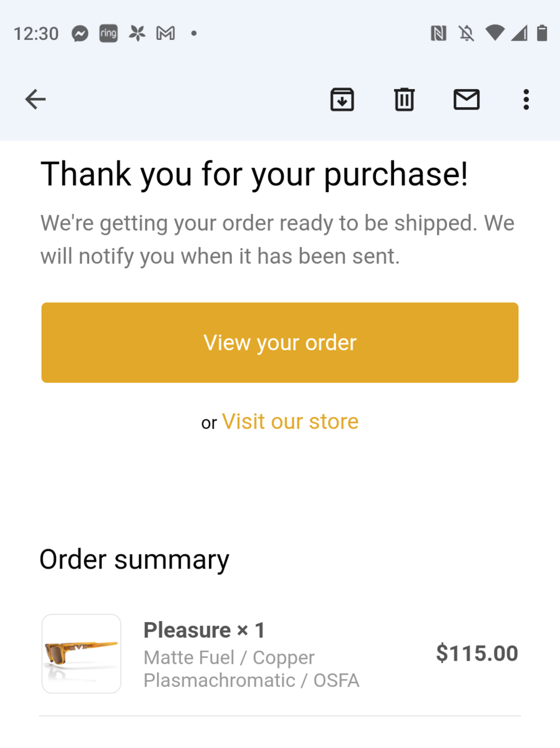
Task: Tap the sunglasses product thumbnail
Action: click(81, 653)
